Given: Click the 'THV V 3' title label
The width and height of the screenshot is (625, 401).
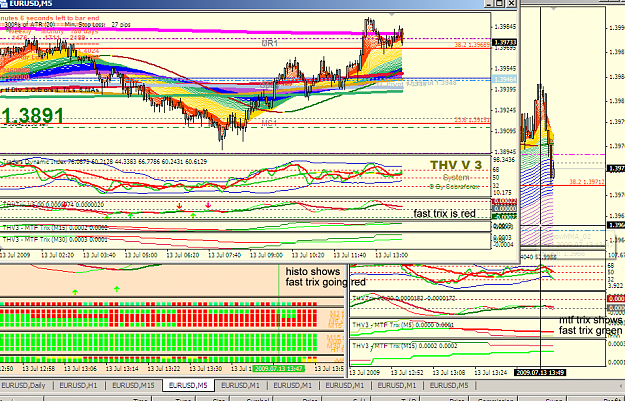Looking at the screenshot, I should coord(456,165).
